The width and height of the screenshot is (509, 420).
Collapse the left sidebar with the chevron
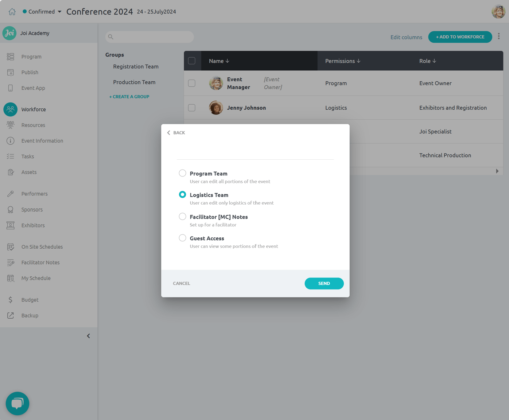[x=88, y=336]
